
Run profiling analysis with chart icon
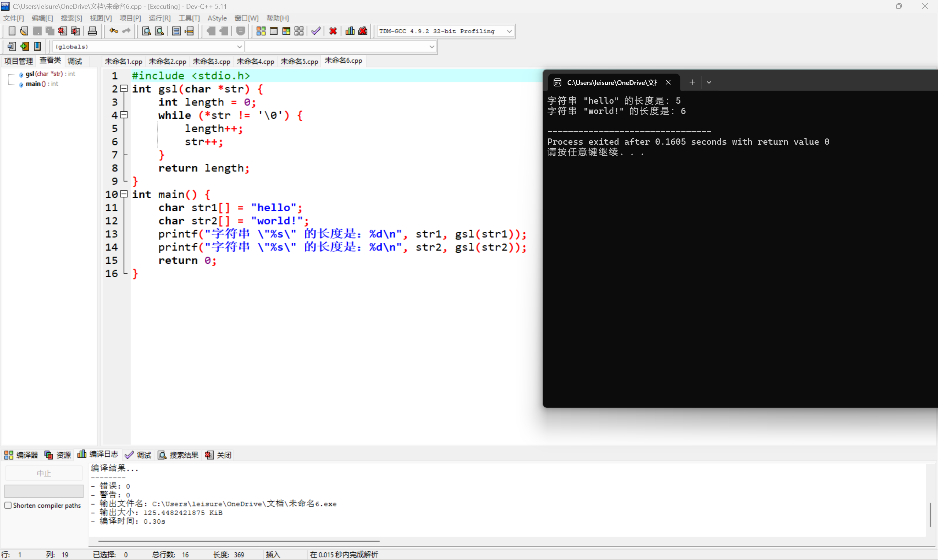tap(350, 31)
